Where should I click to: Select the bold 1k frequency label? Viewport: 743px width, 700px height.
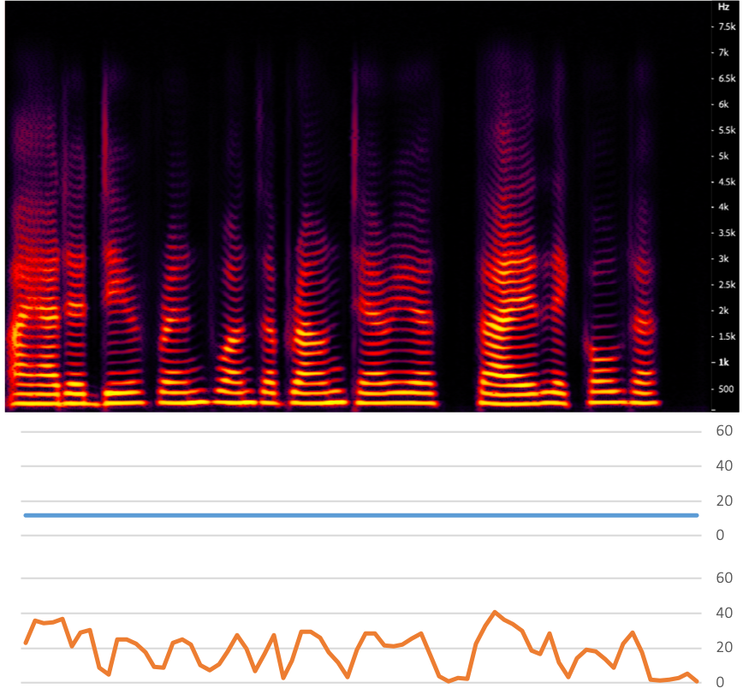[x=723, y=362]
